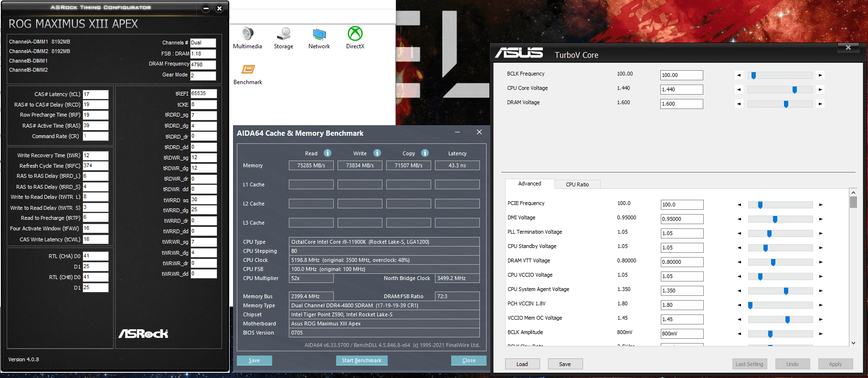Click the DMI Voltage input field

pos(682,219)
